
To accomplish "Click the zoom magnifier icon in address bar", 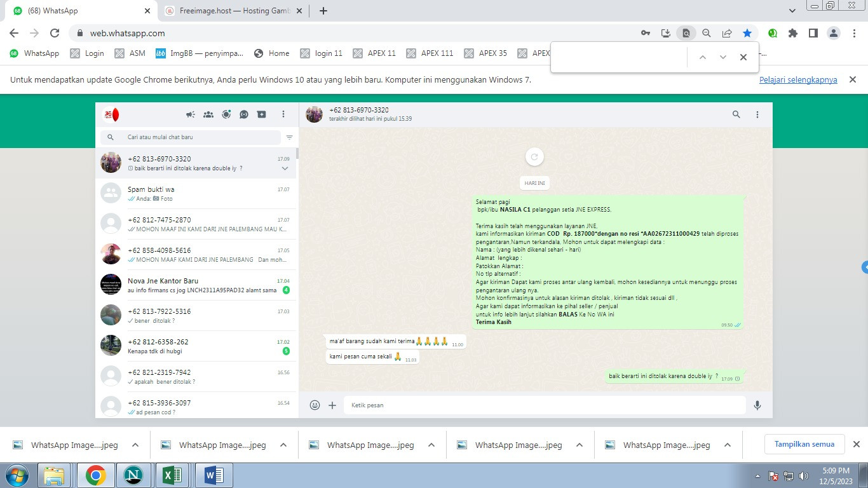I will (707, 33).
